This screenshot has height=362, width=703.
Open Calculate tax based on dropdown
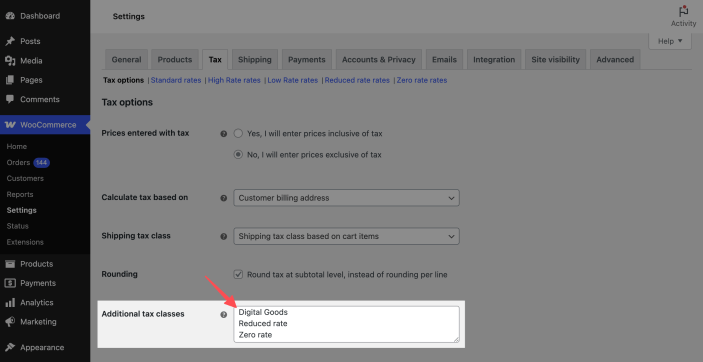(347, 198)
